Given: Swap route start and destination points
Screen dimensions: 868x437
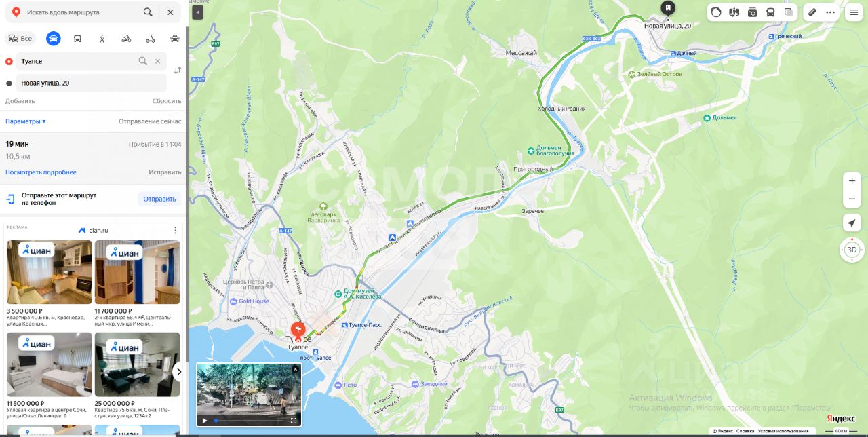Looking at the screenshot, I should [x=178, y=71].
